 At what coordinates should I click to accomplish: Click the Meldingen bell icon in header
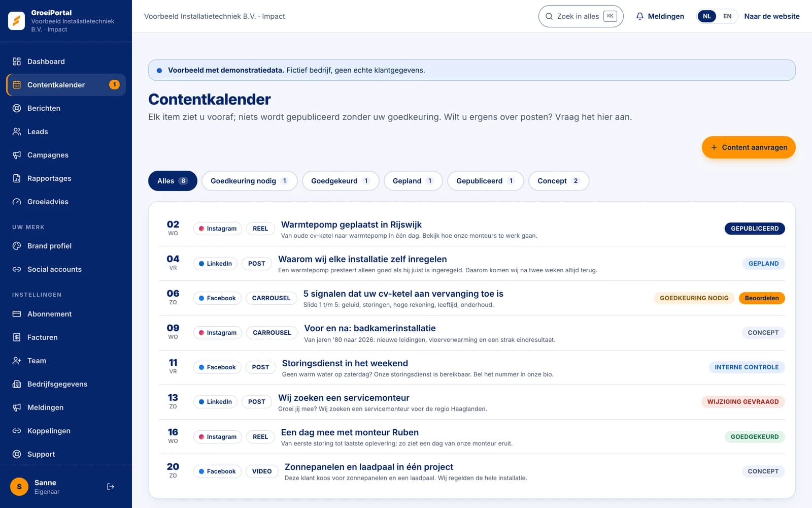640,16
